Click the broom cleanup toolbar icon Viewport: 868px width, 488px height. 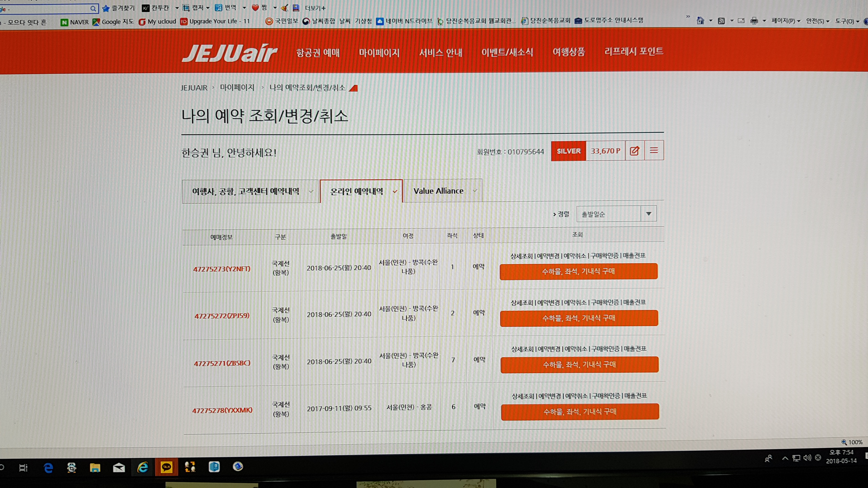[285, 8]
